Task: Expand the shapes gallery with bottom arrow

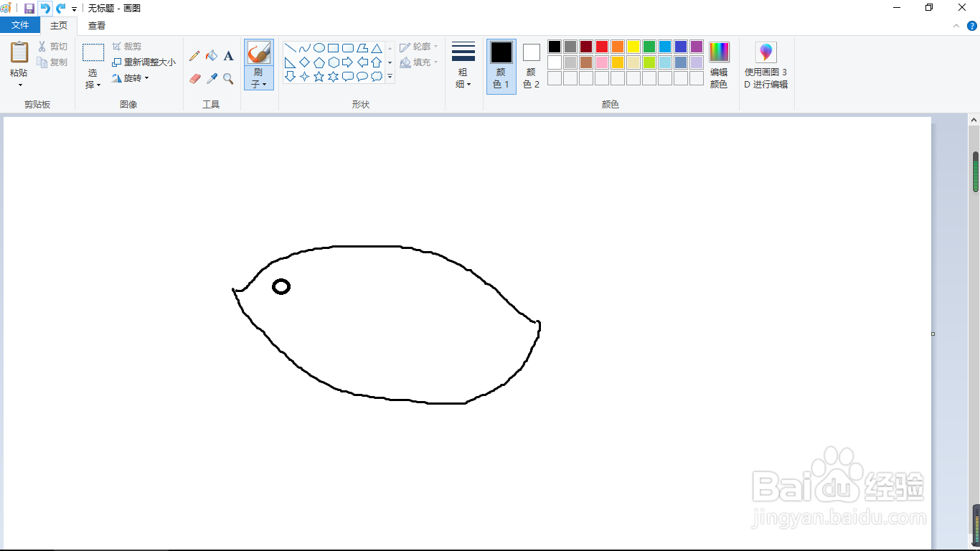Action: click(390, 76)
